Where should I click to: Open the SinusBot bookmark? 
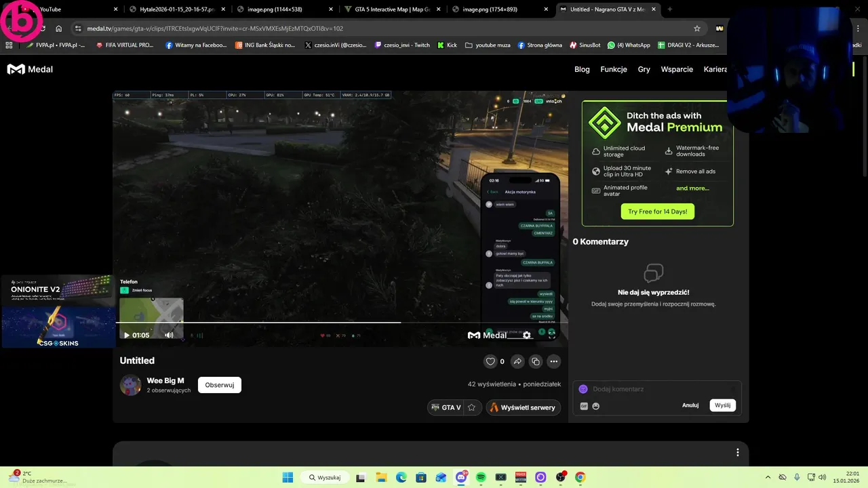click(584, 45)
